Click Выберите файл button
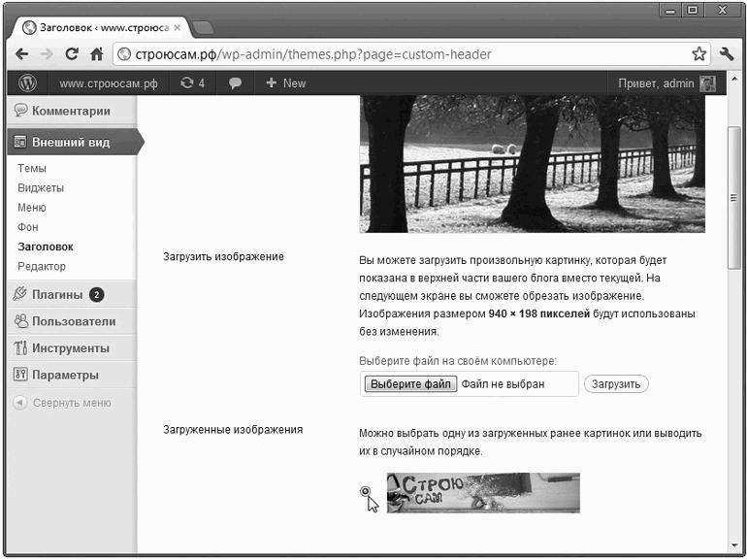The width and height of the screenshot is (747, 560). click(x=410, y=383)
